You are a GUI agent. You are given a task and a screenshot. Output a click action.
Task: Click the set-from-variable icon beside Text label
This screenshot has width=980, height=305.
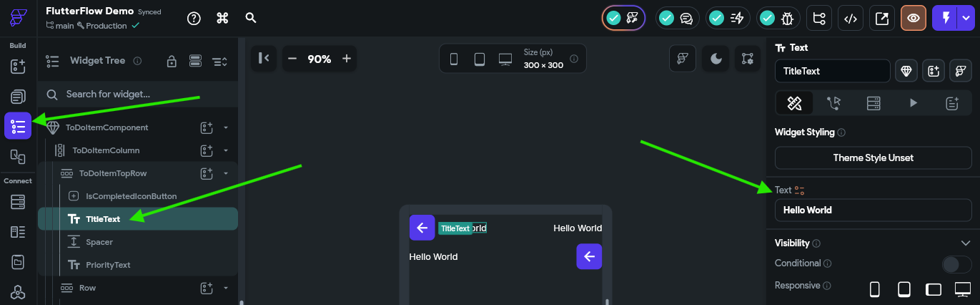coord(800,190)
